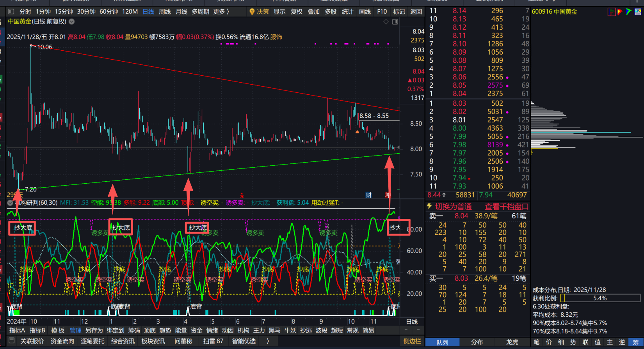Select the 日线 daily period
644x349 pixels.
point(148,12)
